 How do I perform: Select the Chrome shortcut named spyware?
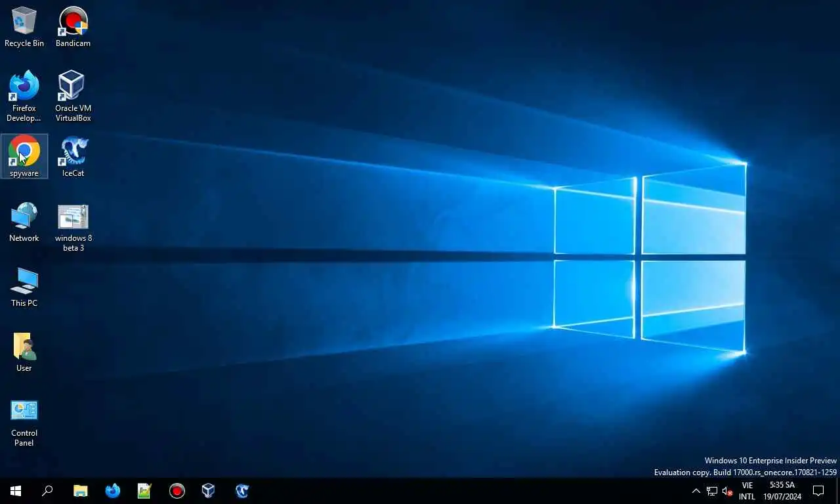24,157
